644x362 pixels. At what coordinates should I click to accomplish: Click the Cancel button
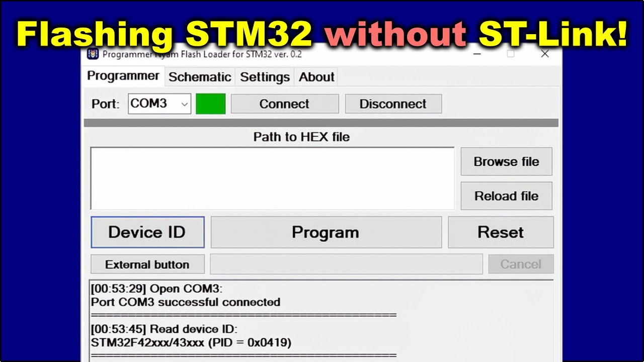[x=521, y=264]
